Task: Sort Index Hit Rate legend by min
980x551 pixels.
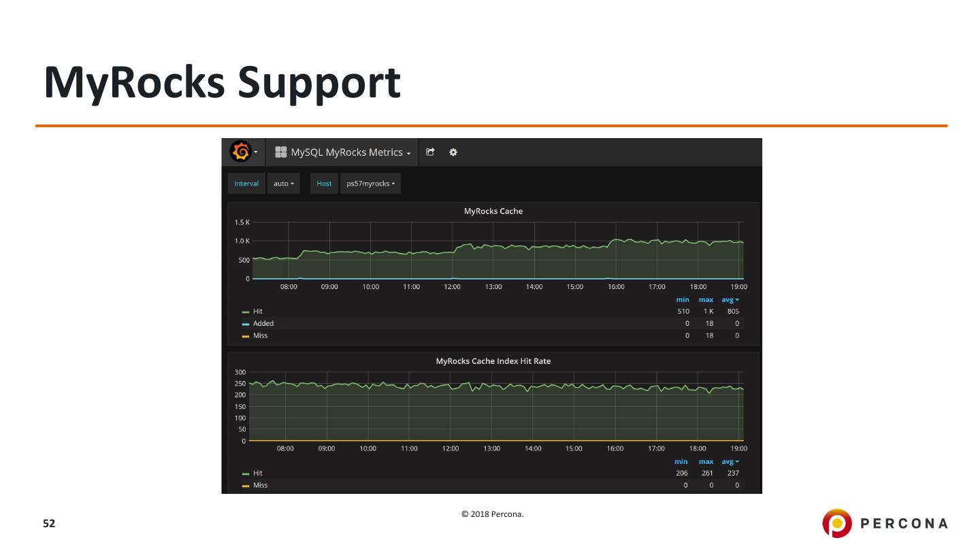Action: pos(681,461)
